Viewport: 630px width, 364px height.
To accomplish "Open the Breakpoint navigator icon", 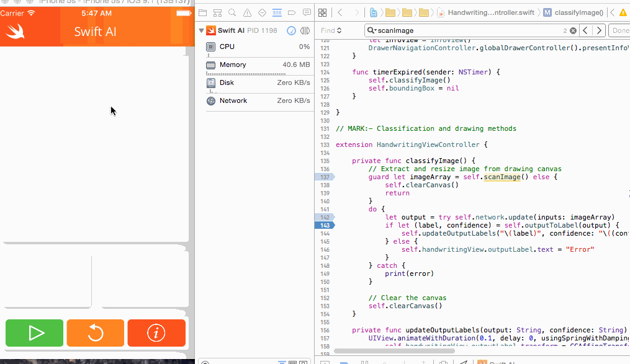I will coord(292,13).
